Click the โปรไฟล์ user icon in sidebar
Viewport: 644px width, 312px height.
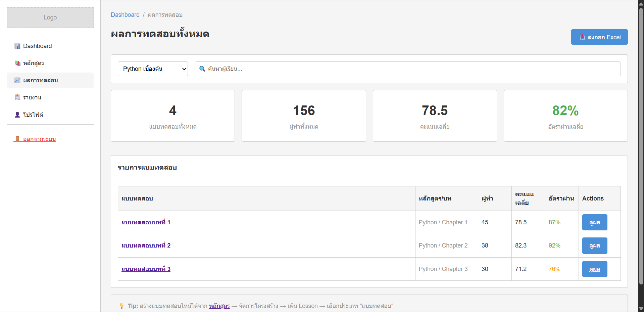[x=17, y=115]
